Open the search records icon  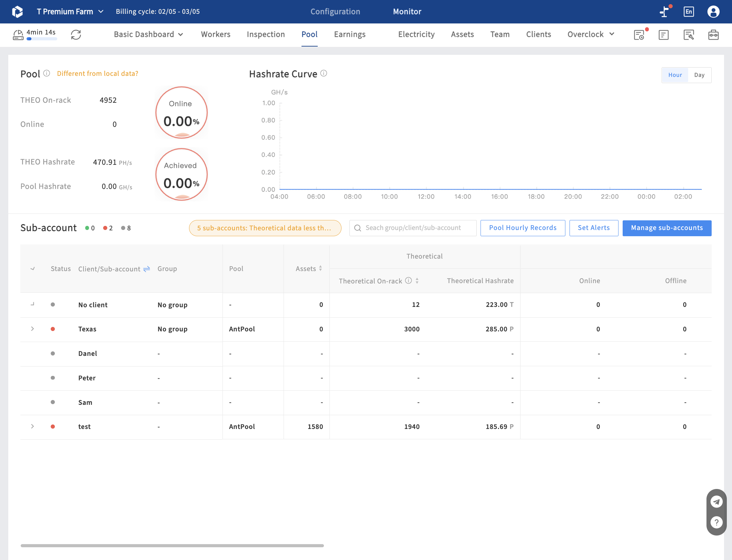689,34
